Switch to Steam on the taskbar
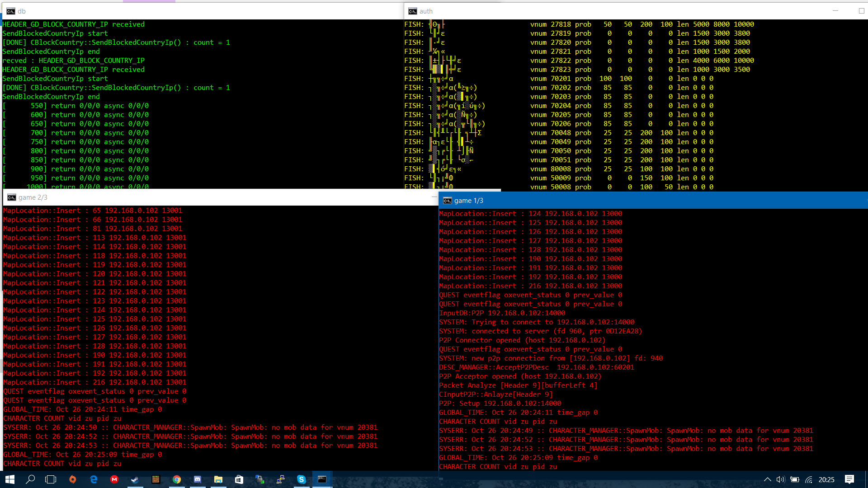 coord(135,479)
